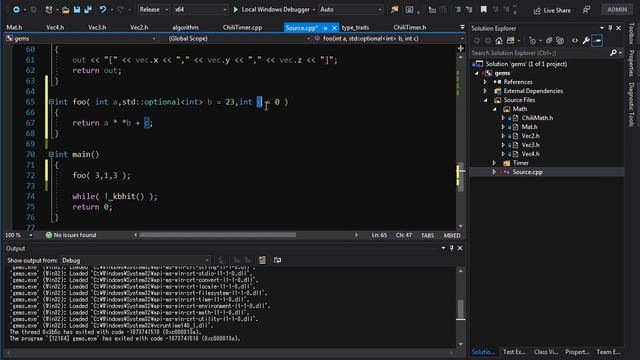Click the No issues found indicator
This screenshot has height=360, width=640.
click(x=71, y=235)
